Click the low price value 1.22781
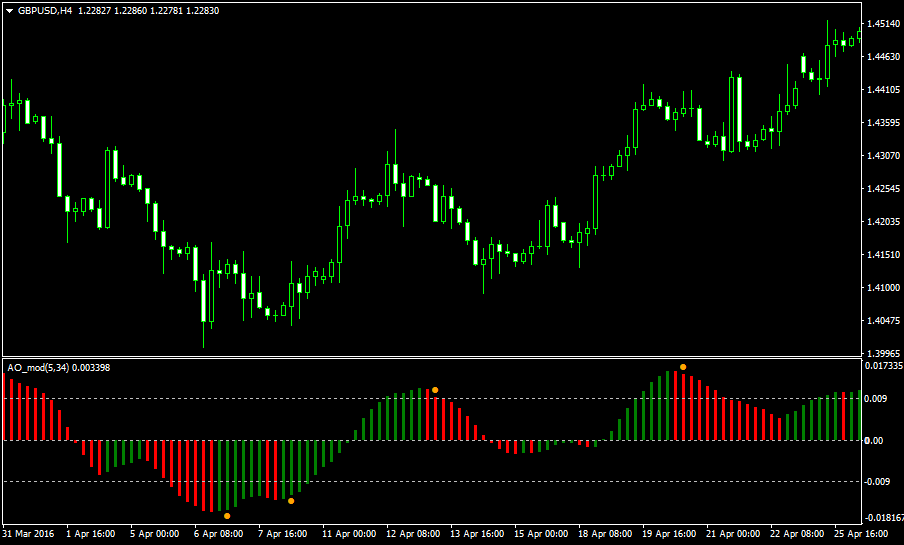The image size is (904, 545). (166, 11)
